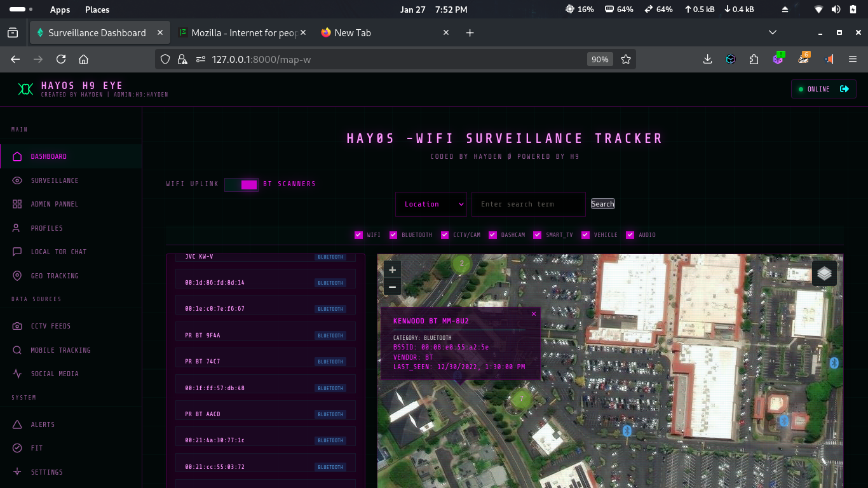This screenshot has height=488, width=868.
Task: Go back to the previous page
Action: pos(15,59)
